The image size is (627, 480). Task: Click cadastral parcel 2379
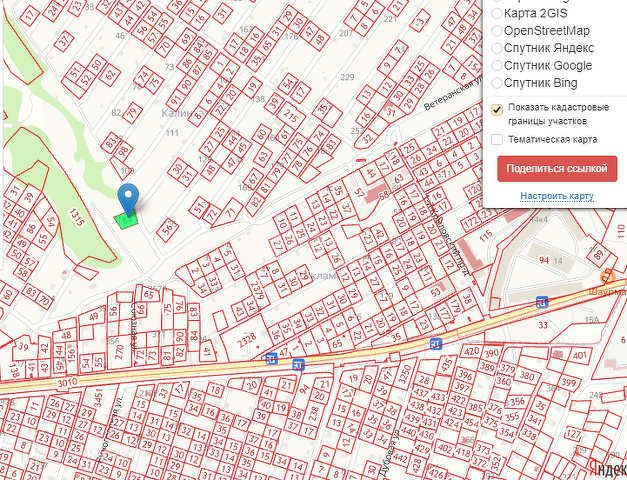257,290
